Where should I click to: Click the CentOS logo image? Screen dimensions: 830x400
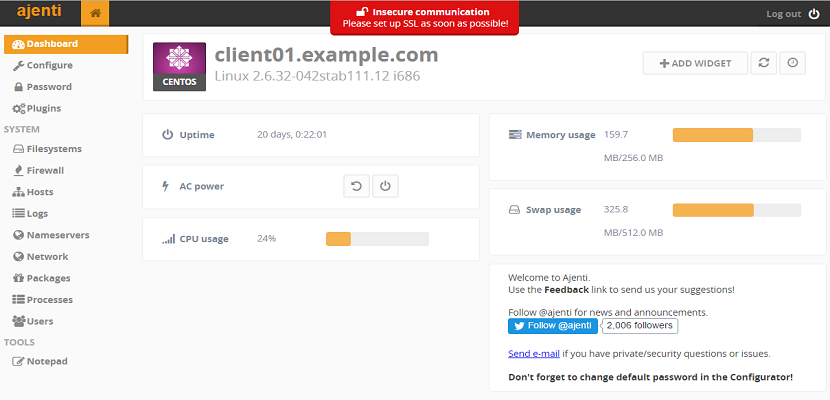(179, 67)
